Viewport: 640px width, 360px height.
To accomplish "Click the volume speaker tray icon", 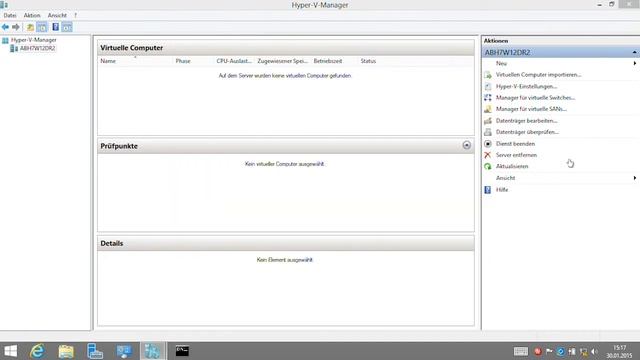I will (594, 351).
